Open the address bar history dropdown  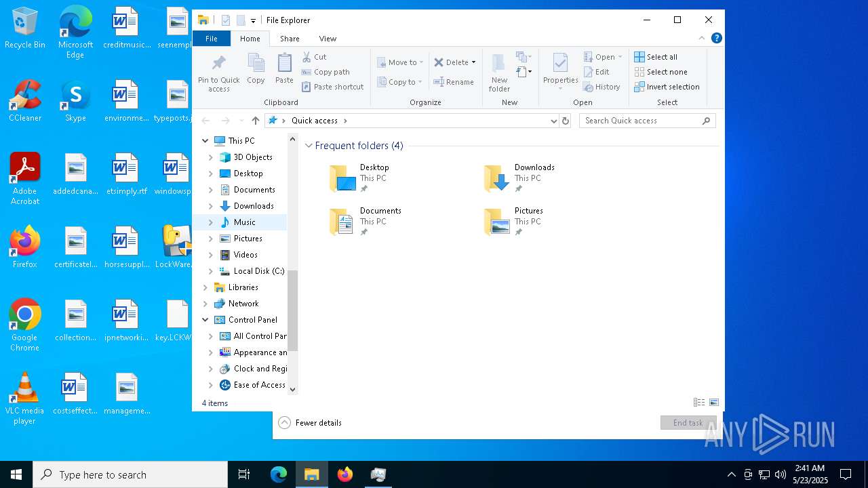554,121
